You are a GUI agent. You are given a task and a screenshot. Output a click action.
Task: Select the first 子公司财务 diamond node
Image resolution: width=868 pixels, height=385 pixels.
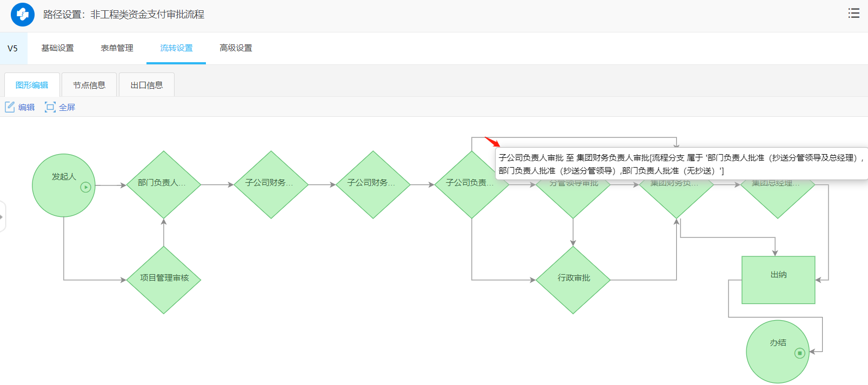[x=271, y=185]
